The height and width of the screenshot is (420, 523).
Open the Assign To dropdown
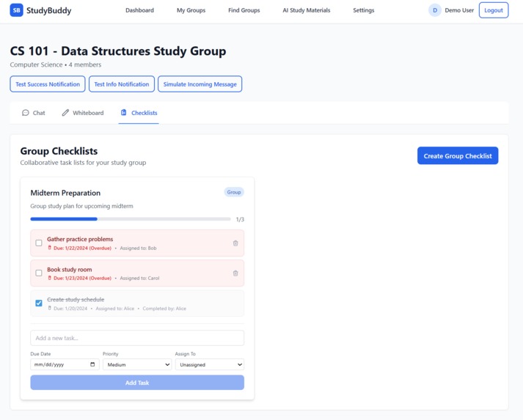(x=210, y=364)
